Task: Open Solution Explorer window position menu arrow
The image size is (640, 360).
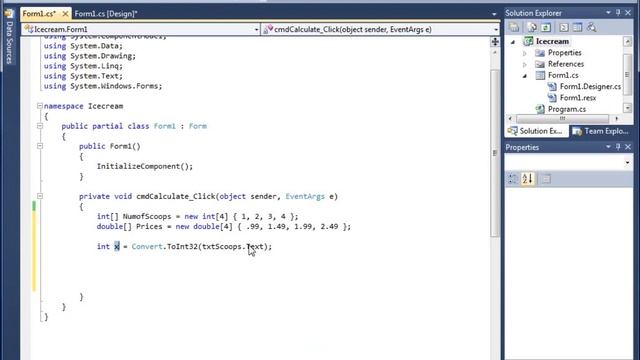Action: (x=608, y=13)
